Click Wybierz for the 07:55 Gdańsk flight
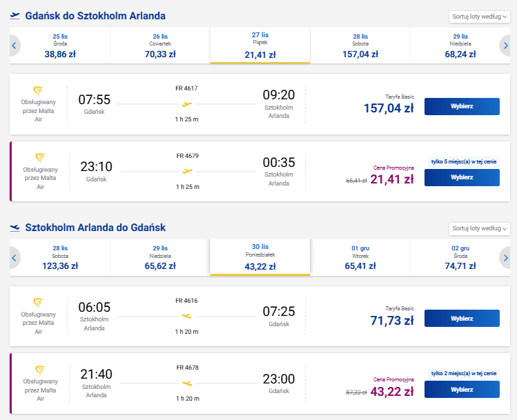This screenshot has width=517, height=420. 462,106
